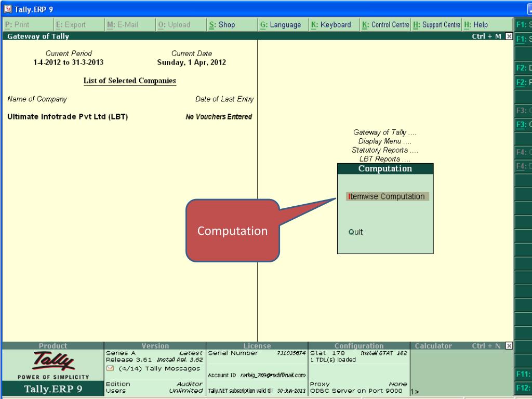Click the Tally logo in Product panel
532x399 pixels.
click(x=53, y=361)
